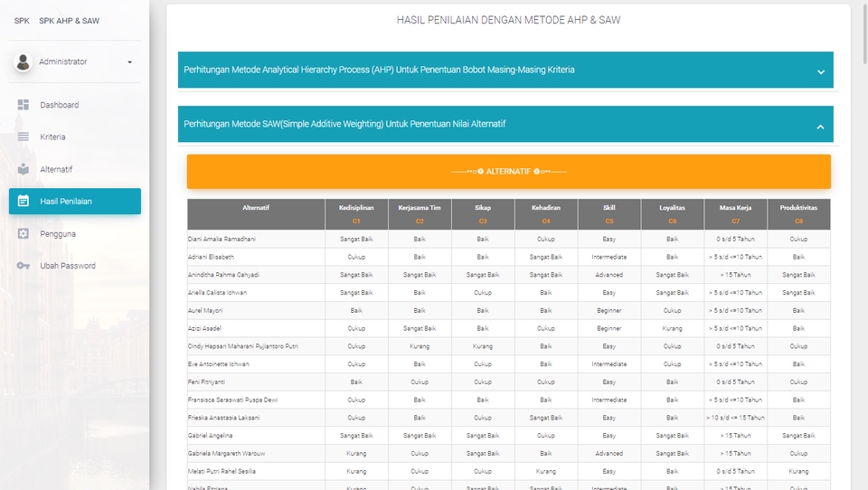
Task: Click the Sikap C3 column header
Action: click(483, 214)
